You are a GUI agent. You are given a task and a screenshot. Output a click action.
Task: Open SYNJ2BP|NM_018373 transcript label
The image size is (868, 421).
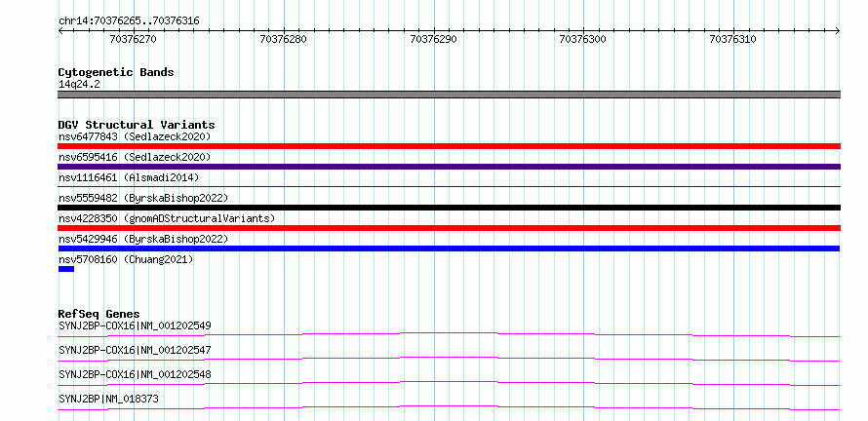coord(108,399)
